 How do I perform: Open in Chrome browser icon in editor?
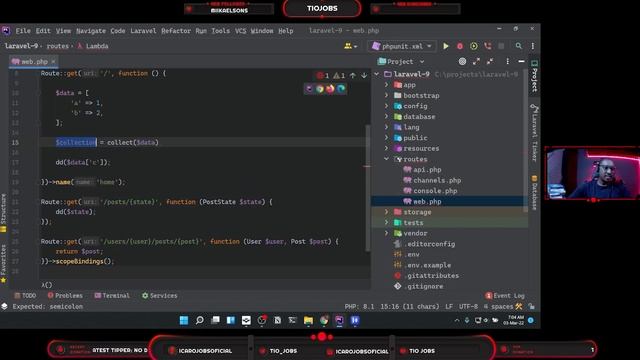(320, 89)
